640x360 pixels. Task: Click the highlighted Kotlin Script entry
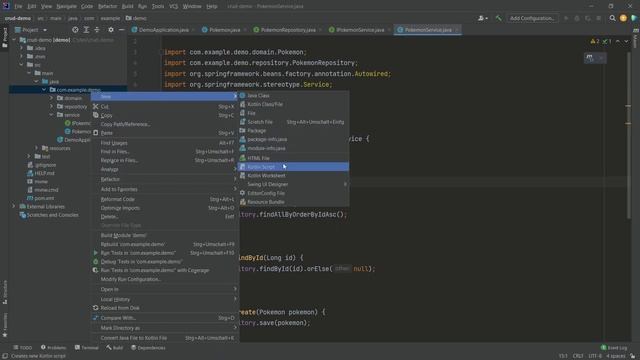click(293, 167)
